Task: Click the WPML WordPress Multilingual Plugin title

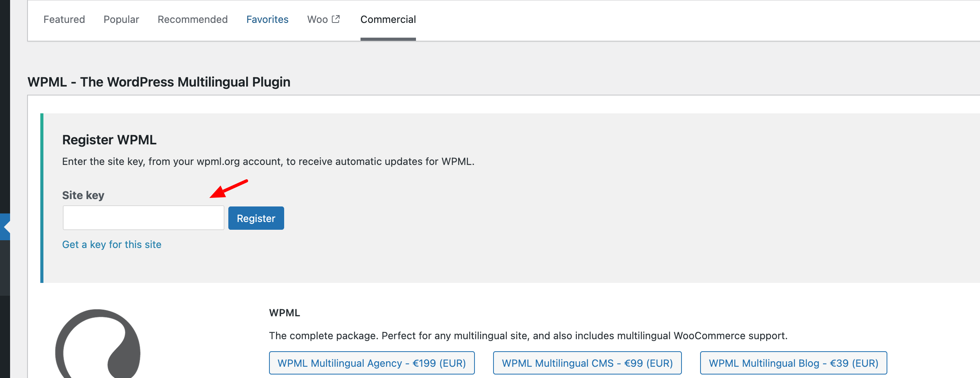Action: 159,82
